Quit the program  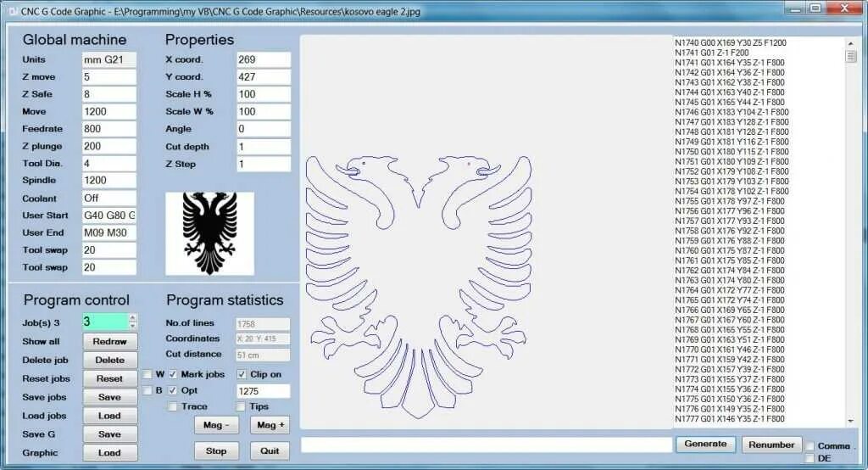pyautogui.click(x=270, y=450)
